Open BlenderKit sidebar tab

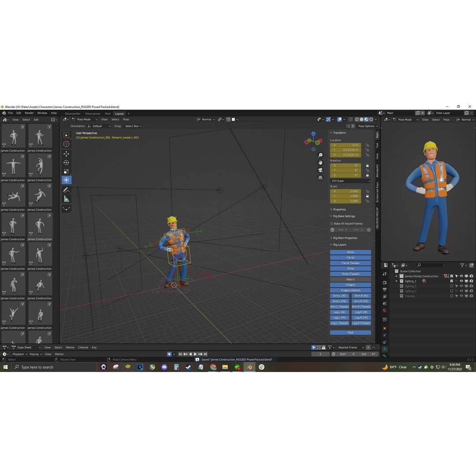[x=377, y=171]
